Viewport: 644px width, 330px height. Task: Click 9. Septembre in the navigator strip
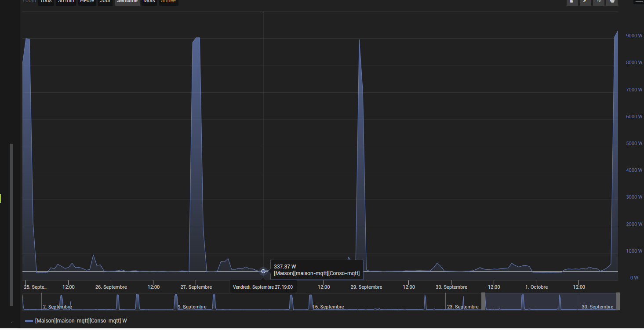[x=192, y=307]
